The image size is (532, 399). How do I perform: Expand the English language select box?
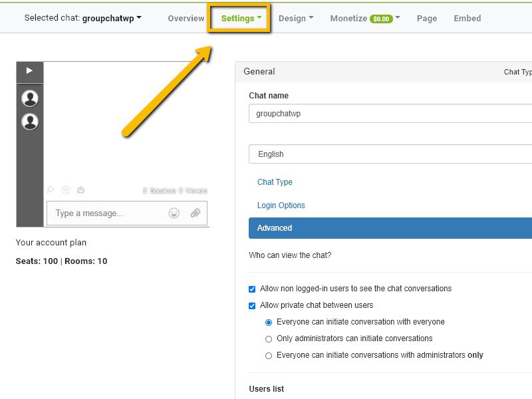tap(390, 154)
